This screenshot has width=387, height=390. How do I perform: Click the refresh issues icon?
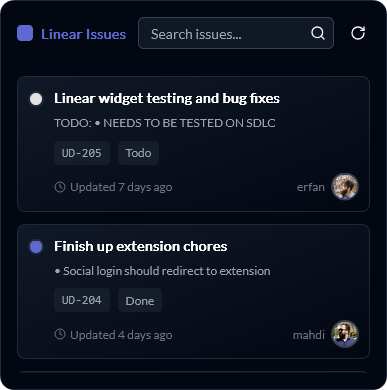(x=358, y=33)
